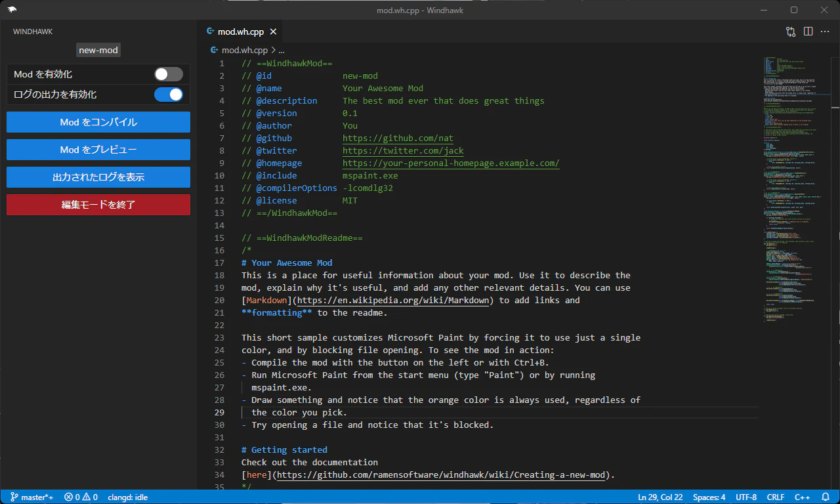Viewport: 840px width, 504px height.
Task: Click the "# Getting started" heading line
Action: (284, 450)
